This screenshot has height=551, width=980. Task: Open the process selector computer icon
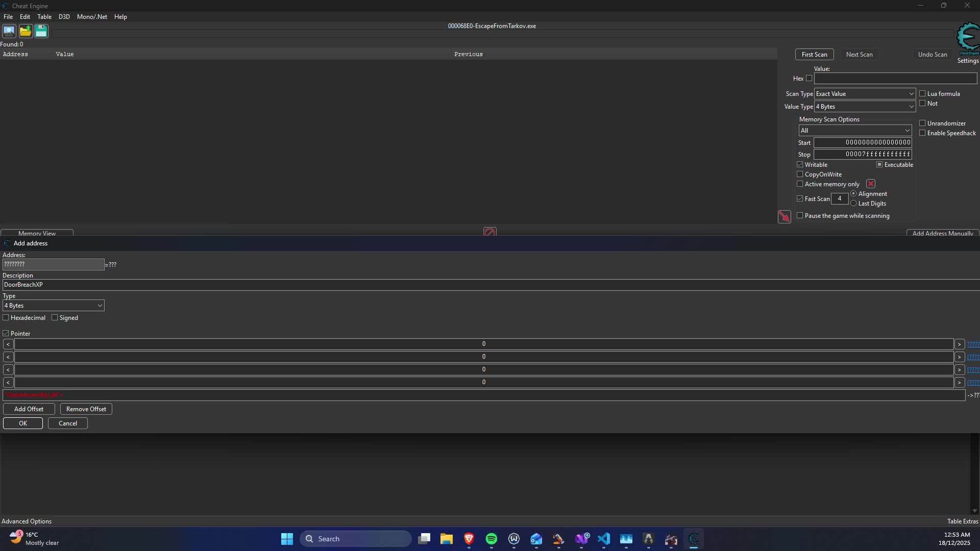click(9, 31)
